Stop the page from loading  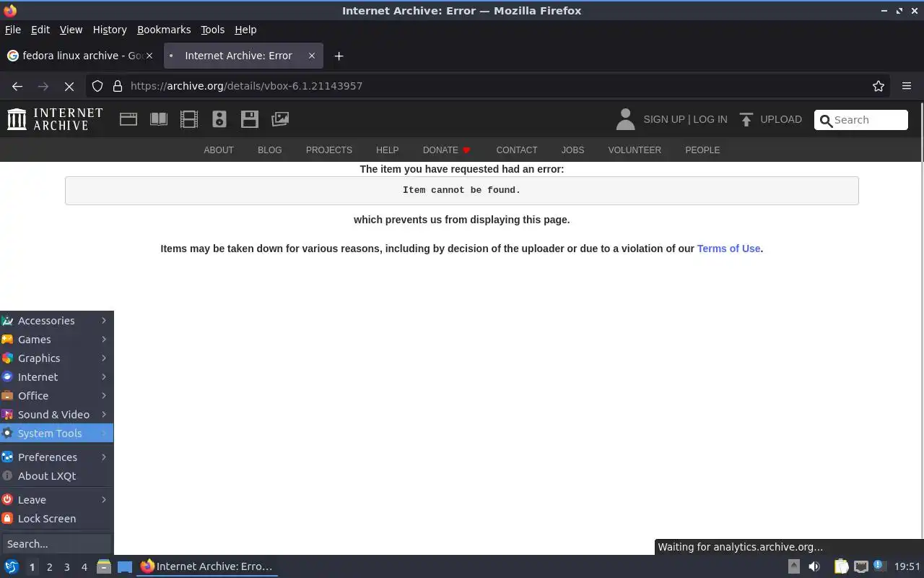click(69, 86)
